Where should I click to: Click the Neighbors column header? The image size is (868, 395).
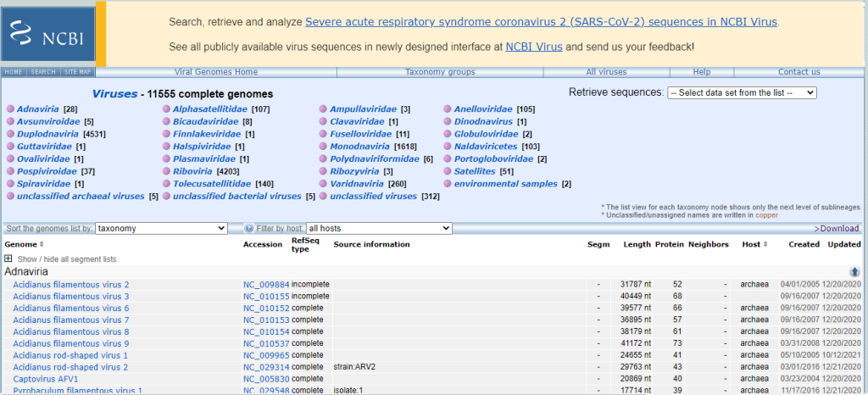point(709,244)
